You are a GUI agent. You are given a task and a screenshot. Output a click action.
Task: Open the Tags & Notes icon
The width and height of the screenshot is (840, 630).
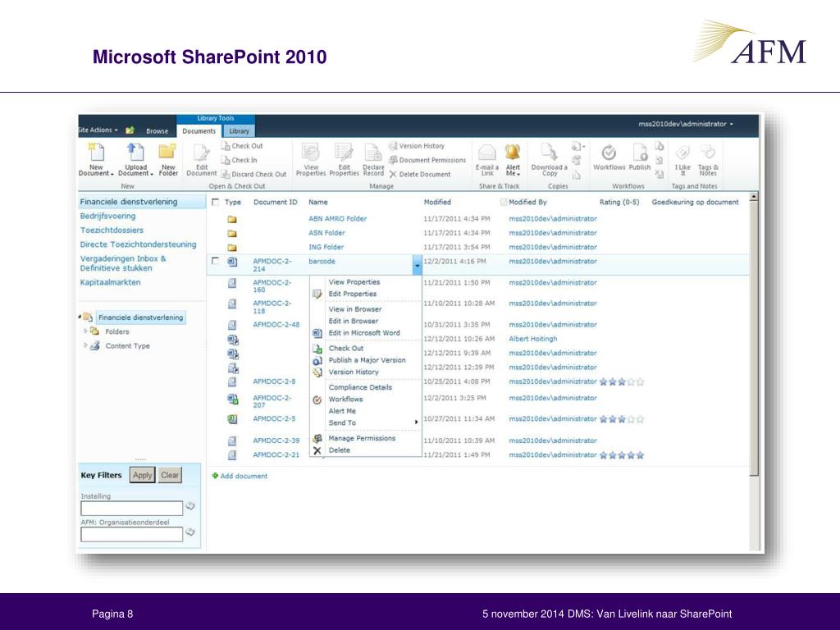[708, 153]
